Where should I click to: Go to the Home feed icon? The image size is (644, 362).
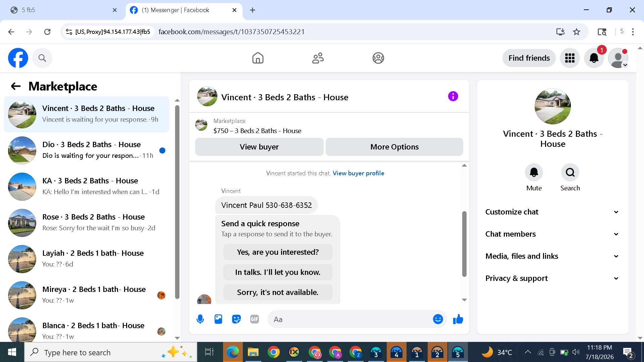point(258,58)
